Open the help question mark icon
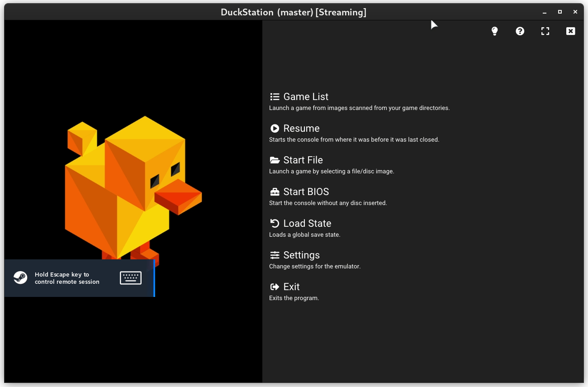Image resolution: width=588 pixels, height=387 pixels. (520, 31)
